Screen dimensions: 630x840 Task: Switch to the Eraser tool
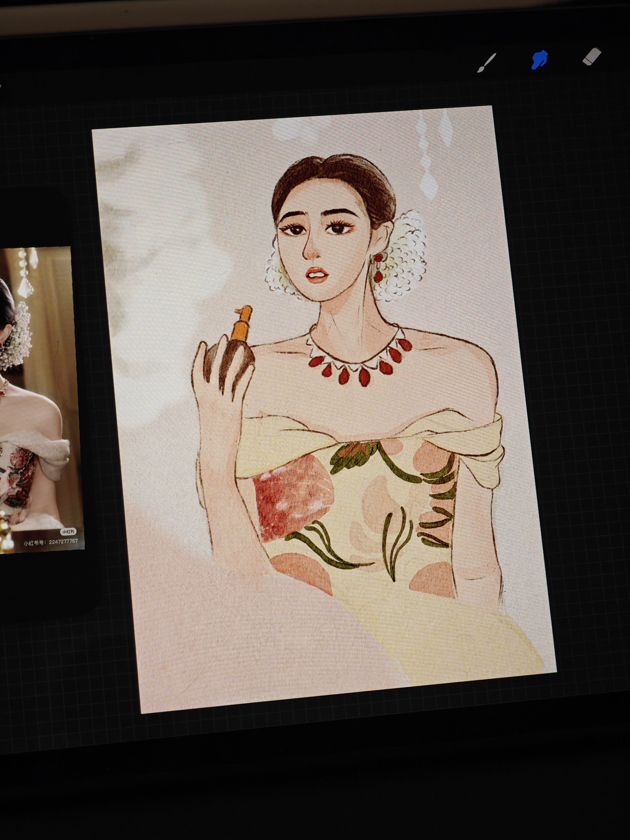tap(592, 57)
